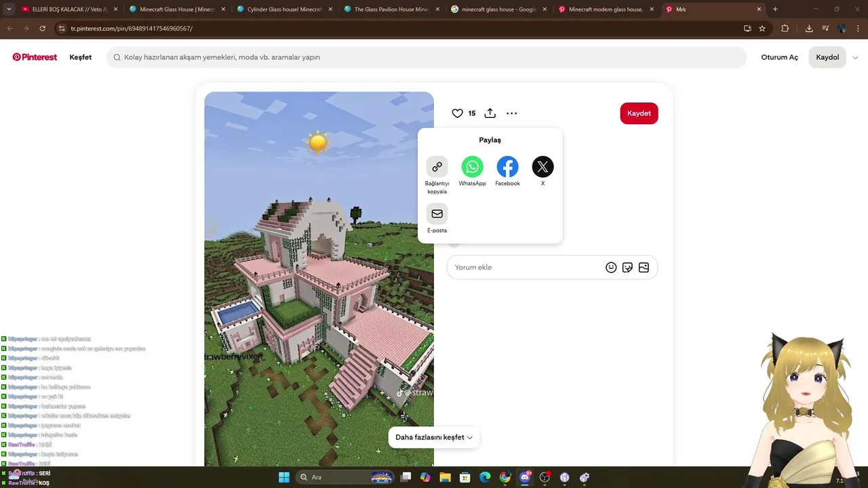Open the three-dot more options menu on pin
The height and width of the screenshot is (488, 868).
511,113
